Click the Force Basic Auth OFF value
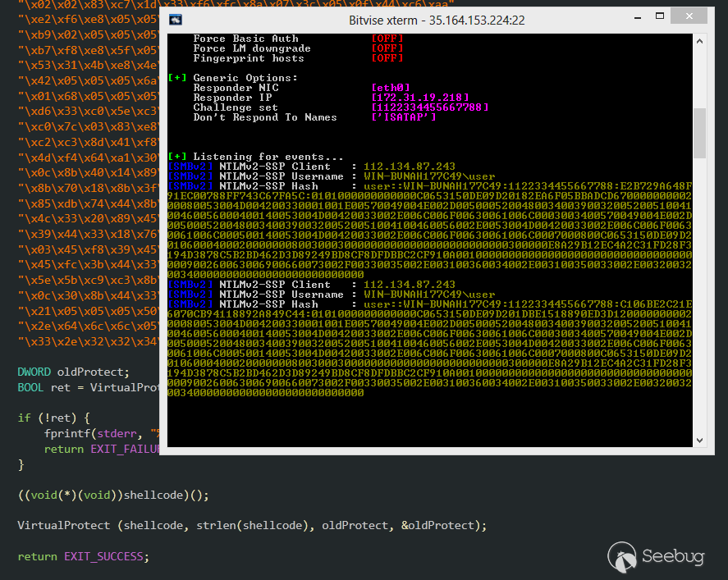728x580 pixels. click(x=387, y=39)
